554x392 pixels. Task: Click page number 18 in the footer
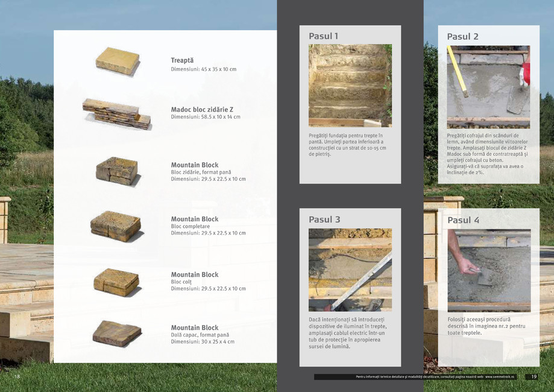point(17,377)
